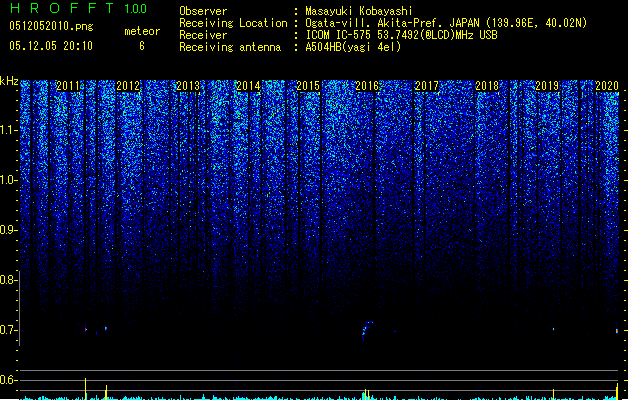Click the A504HB(yagi 4el) antenna text
Viewport: 629px width, 400px height.
point(353,47)
